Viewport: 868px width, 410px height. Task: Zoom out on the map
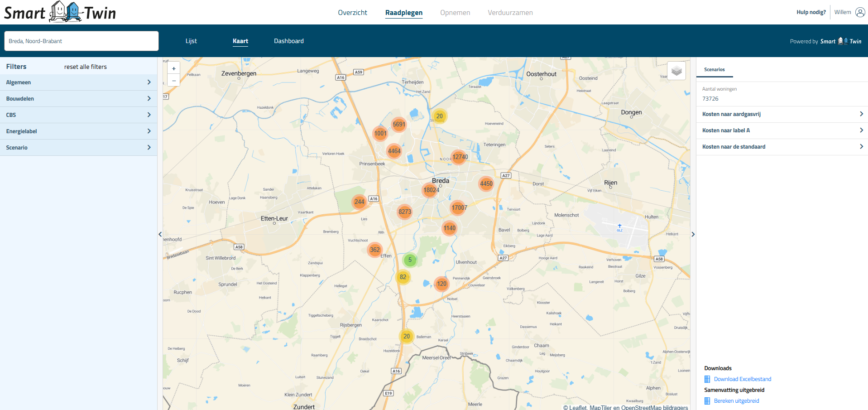174,81
